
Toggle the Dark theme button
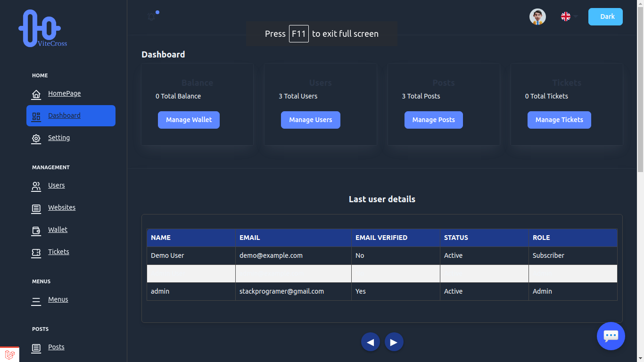pos(605,17)
